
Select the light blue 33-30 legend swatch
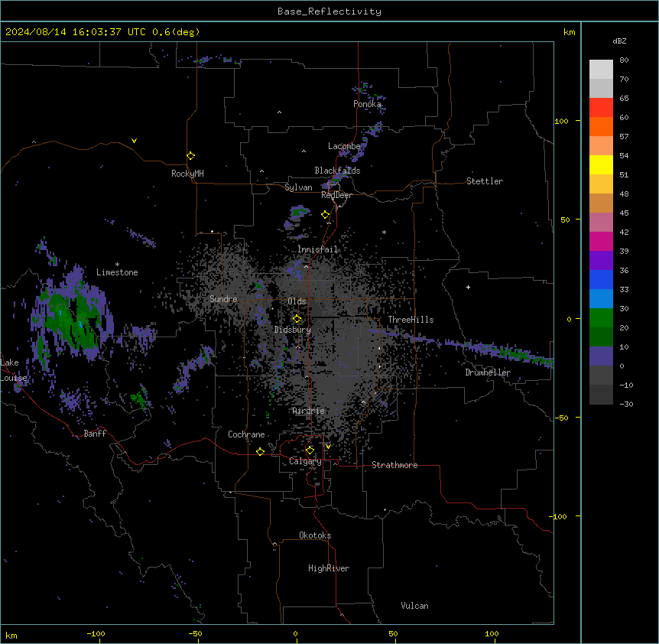[x=601, y=299]
